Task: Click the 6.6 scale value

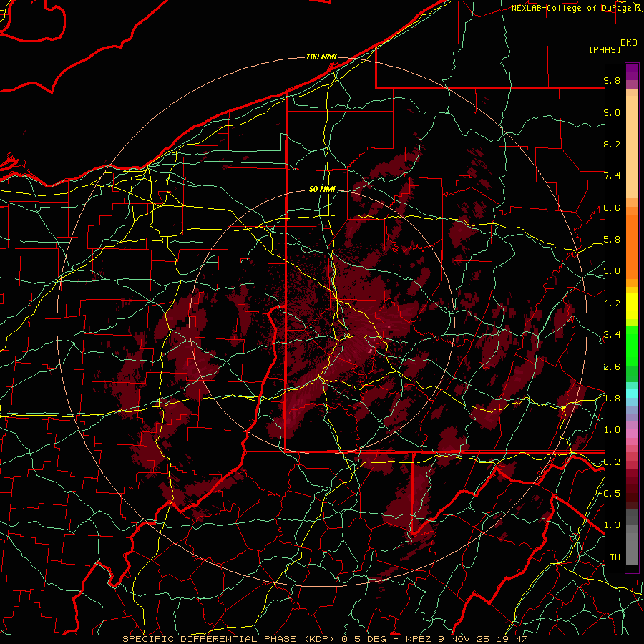Action: point(612,208)
